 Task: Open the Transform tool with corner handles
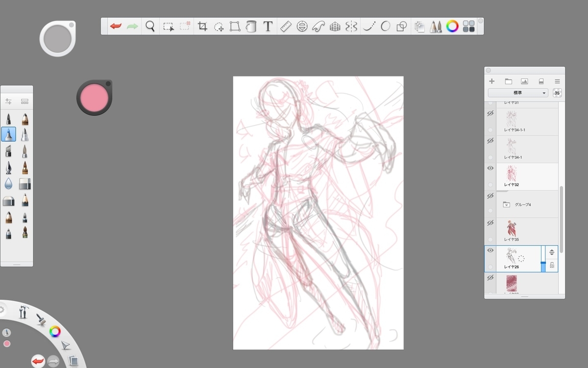tap(235, 26)
